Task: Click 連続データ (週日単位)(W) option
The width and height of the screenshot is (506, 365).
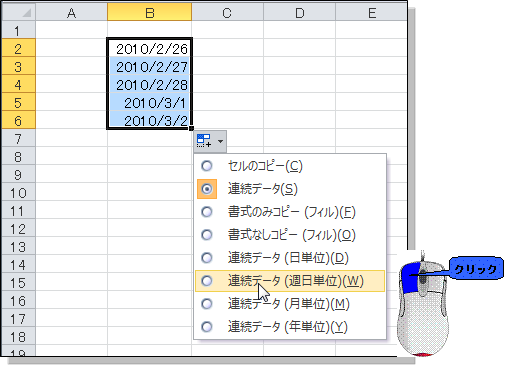Action: (290, 281)
